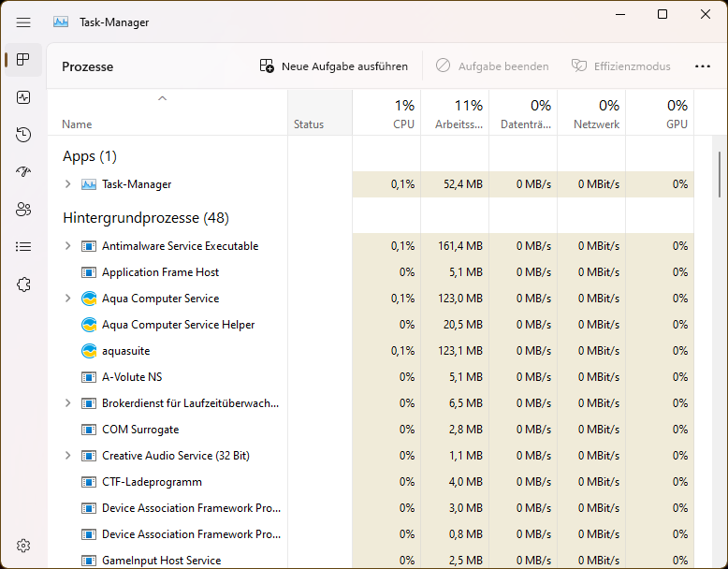Open the Startup apps (Autostart) page icon

[x=23, y=172]
